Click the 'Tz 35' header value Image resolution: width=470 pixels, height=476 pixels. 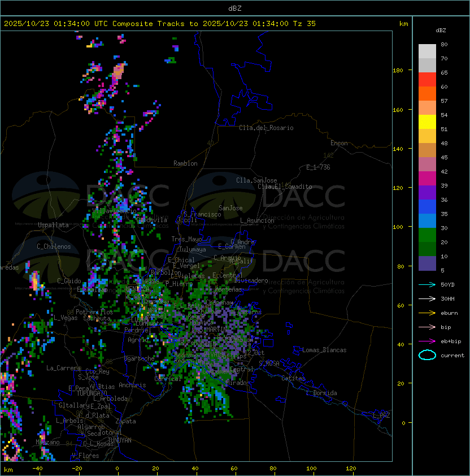[304, 23]
